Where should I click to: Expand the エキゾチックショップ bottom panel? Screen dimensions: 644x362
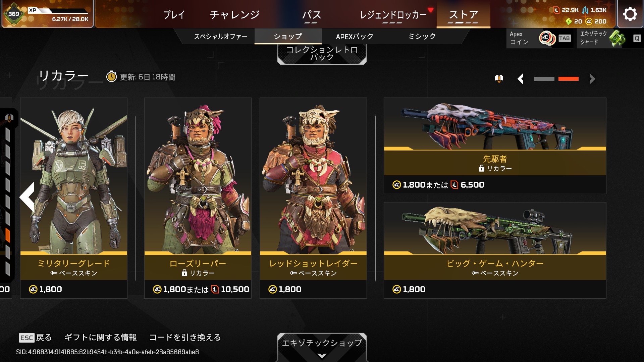point(322,347)
